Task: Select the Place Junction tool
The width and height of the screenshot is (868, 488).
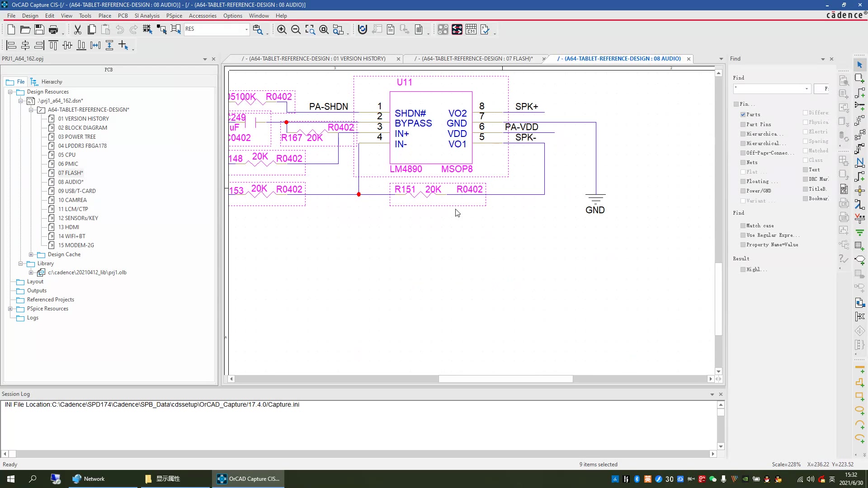Action: click(860, 191)
